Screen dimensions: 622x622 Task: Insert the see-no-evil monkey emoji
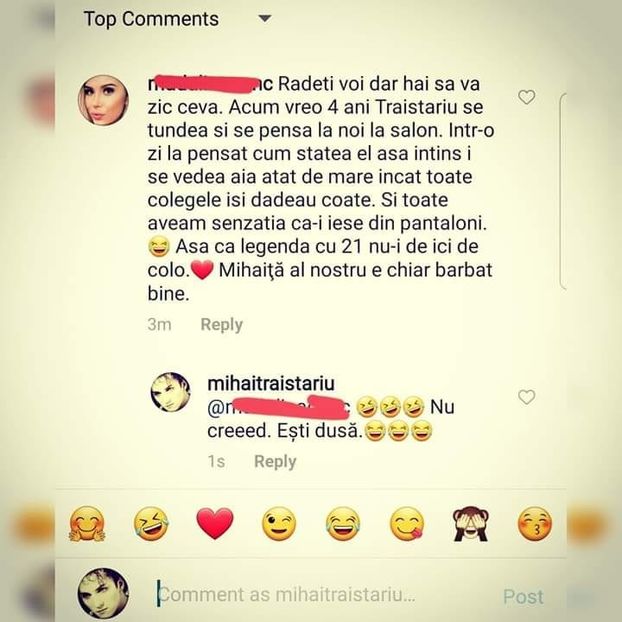[470, 524]
